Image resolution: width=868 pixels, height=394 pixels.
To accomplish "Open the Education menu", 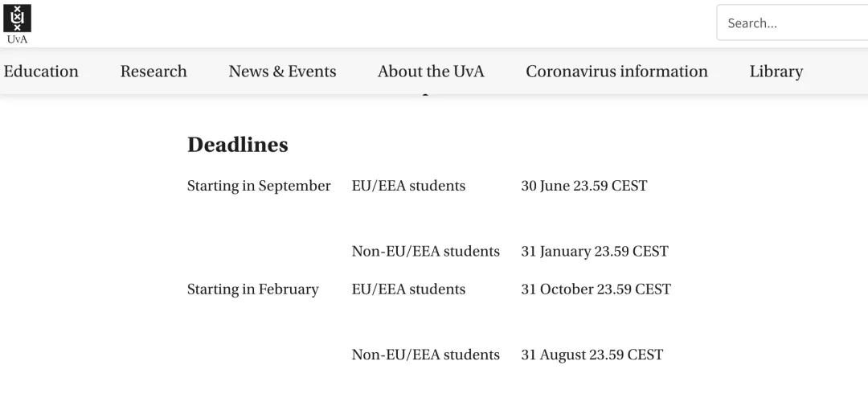I will (41, 72).
